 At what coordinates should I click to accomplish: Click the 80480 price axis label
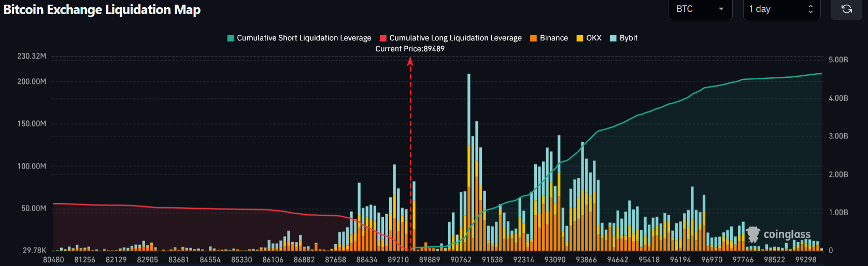point(53,259)
